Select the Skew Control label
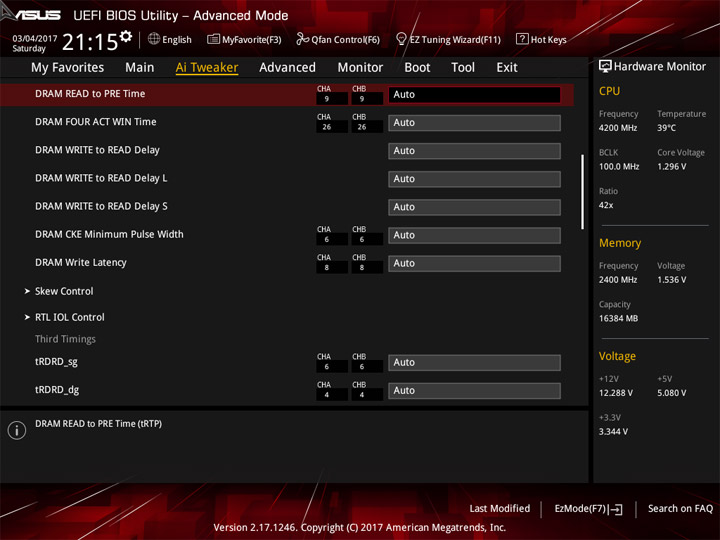The width and height of the screenshot is (720, 540). pos(64,291)
